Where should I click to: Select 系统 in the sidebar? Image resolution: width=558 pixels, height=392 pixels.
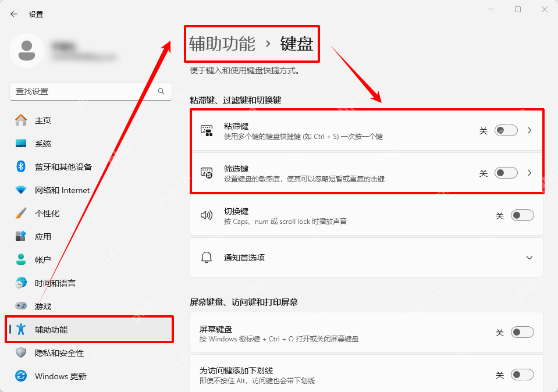(91, 143)
